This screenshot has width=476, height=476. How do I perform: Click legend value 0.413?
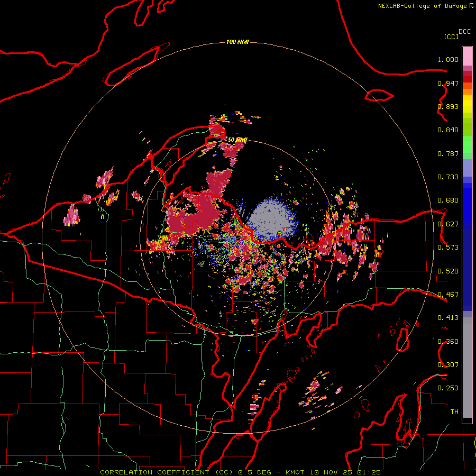(448, 318)
